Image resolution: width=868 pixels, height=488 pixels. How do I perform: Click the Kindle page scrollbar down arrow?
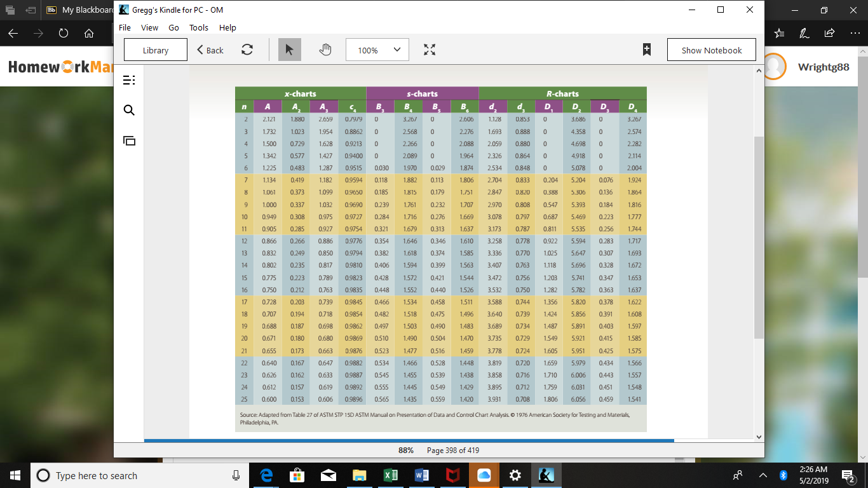tap(759, 437)
